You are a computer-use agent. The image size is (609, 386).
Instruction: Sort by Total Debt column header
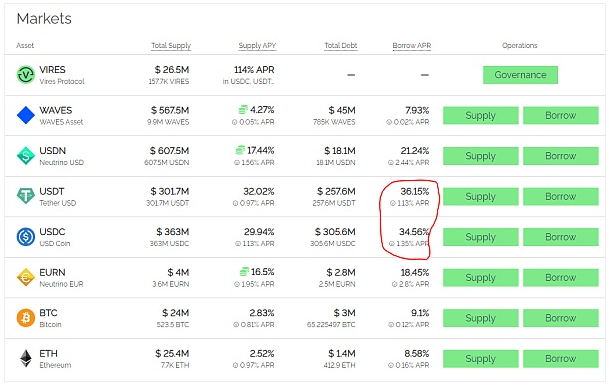point(341,46)
